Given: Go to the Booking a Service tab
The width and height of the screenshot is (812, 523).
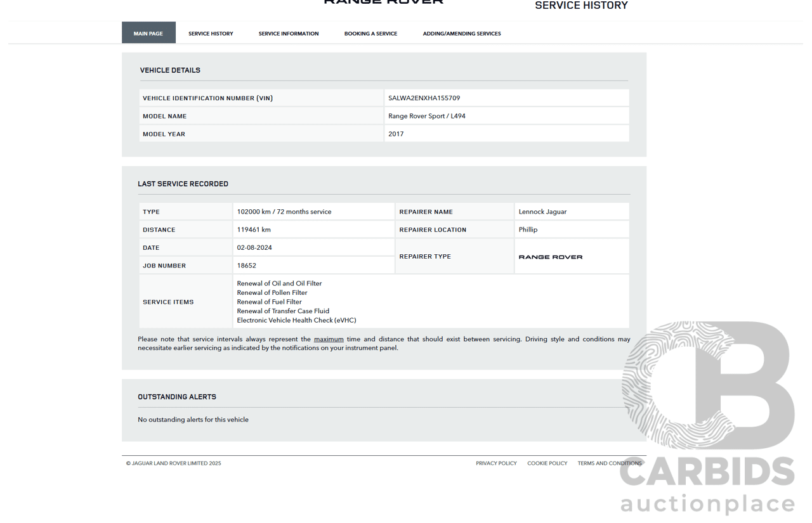Looking at the screenshot, I should tap(370, 34).
